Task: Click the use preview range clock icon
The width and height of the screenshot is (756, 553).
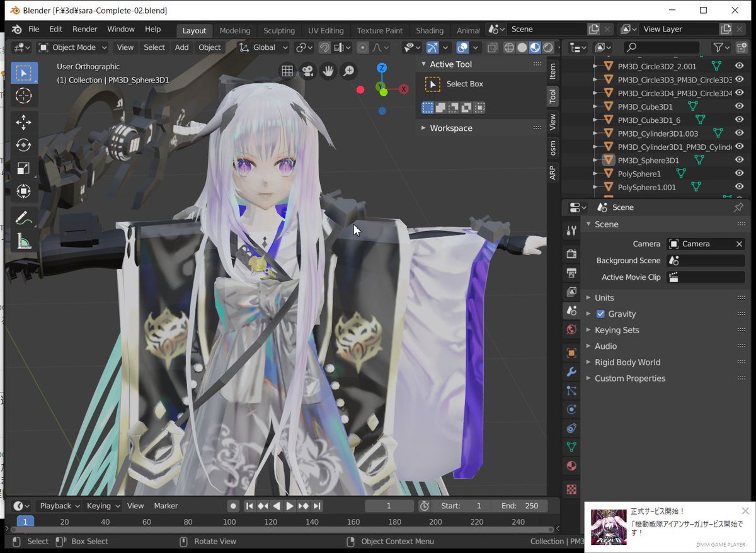Action: (425, 506)
